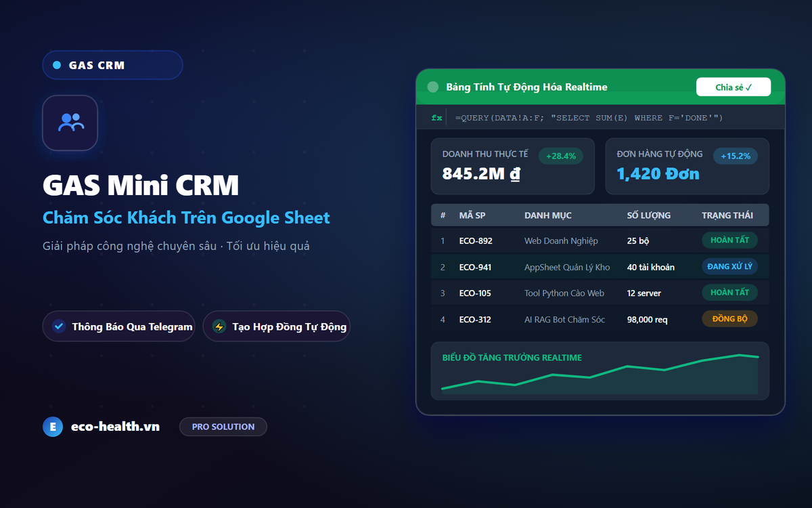Select the ECO-105 product code cell
The height and width of the screenshot is (508, 812).
(475, 293)
